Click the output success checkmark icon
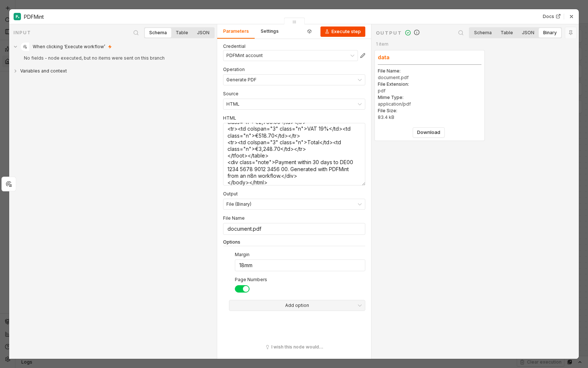The image size is (588, 368). point(408,33)
